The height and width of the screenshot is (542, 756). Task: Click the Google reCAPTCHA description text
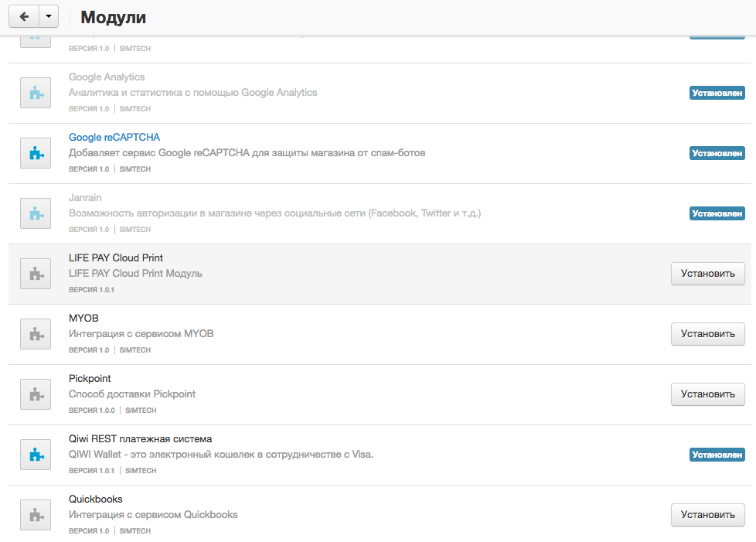point(247,153)
